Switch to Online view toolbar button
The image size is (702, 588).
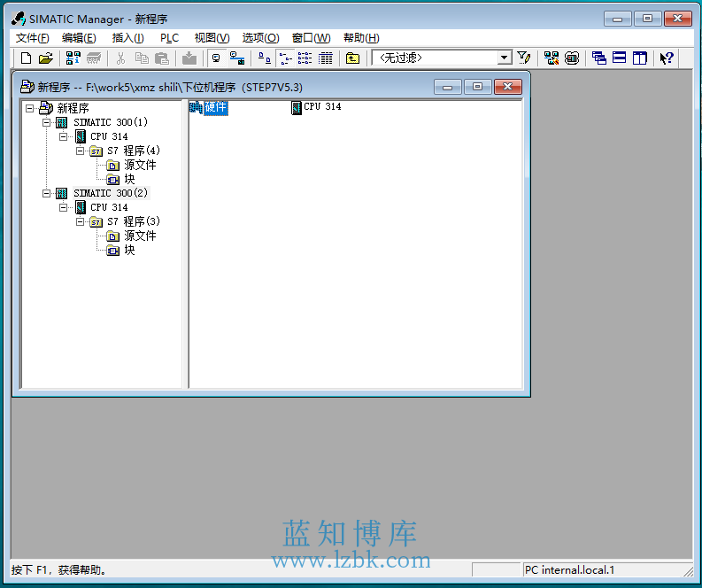pyautogui.click(x=237, y=58)
